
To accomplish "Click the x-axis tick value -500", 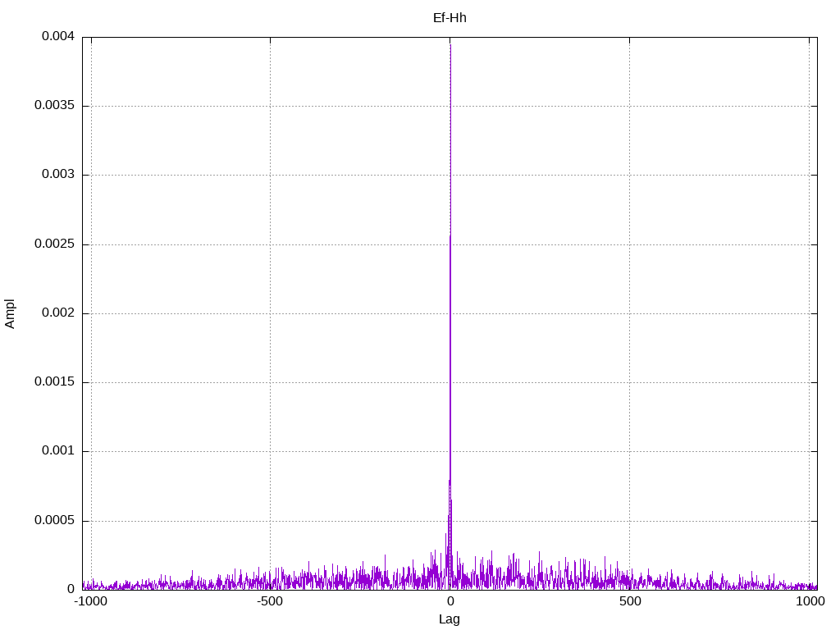I will (269, 601).
